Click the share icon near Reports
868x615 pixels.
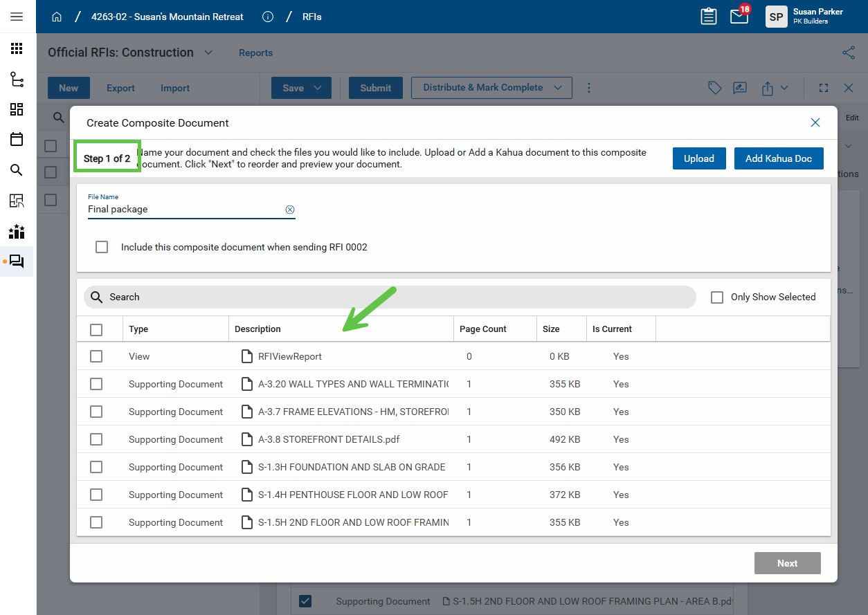[x=848, y=53]
